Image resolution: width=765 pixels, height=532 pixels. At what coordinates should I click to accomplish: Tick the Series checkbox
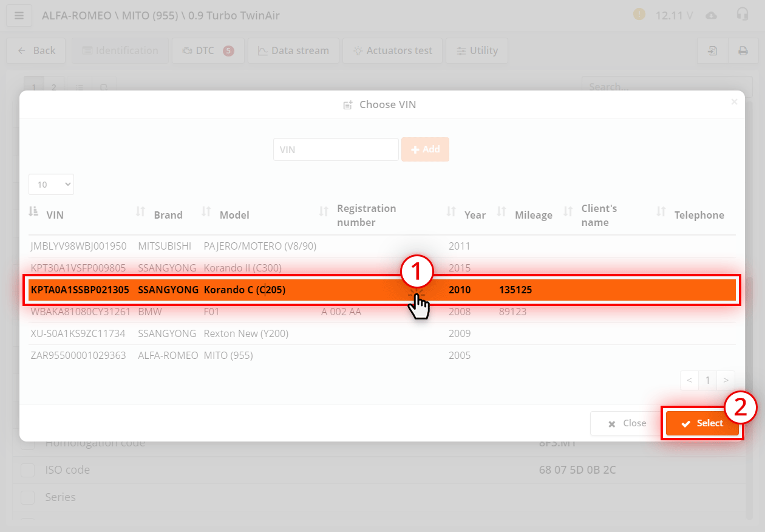tap(28, 497)
